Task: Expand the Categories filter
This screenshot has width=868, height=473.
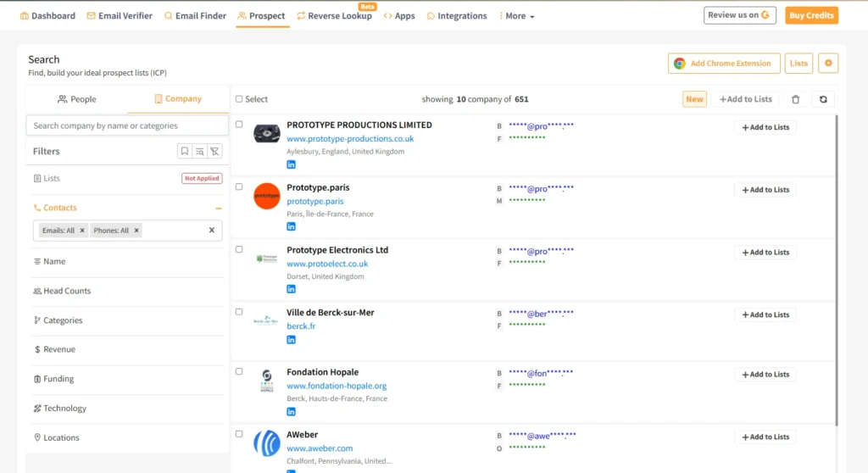Action: (127, 320)
